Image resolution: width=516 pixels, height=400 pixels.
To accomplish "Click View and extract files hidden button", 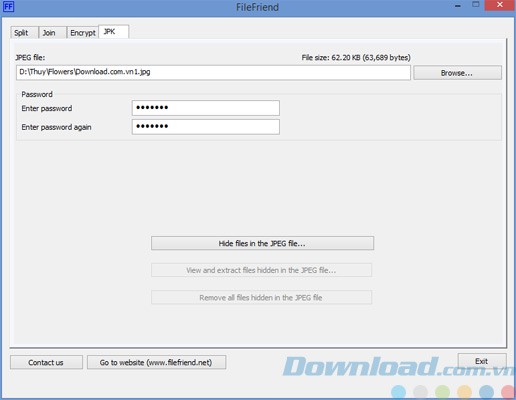I will pos(261,270).
